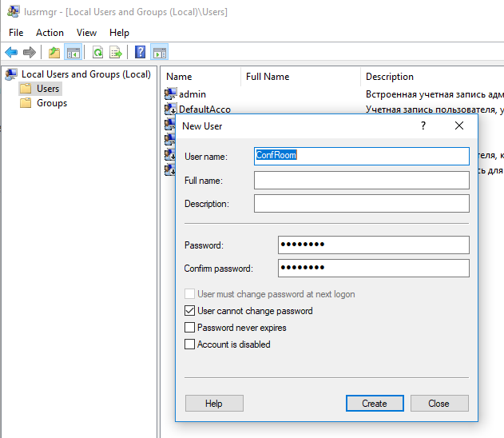The image size is (504, 438).
Task: Click the Description input field
Action: (362, 203)
